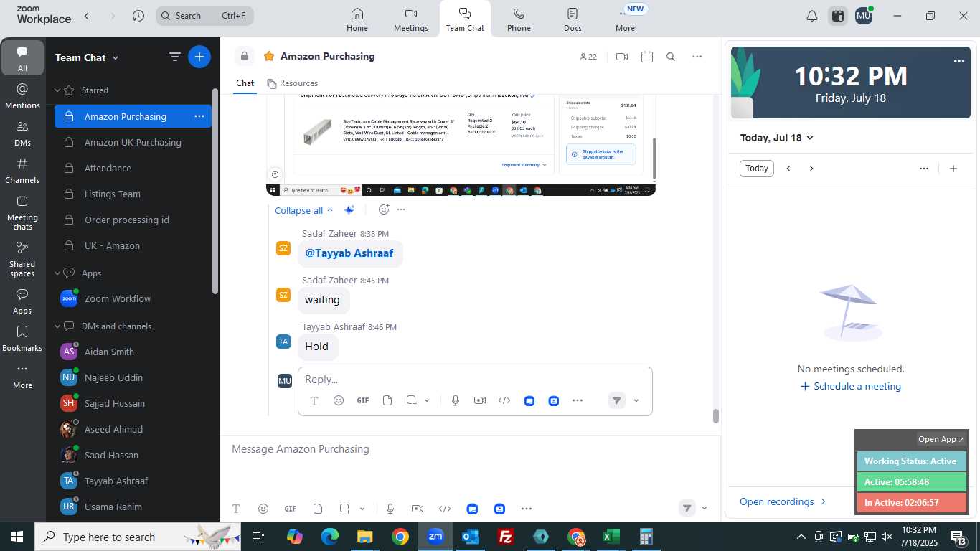Open Bookmarks in the left sidebar
This screenshot has width=980, height=551.
pyautogui.click(x=22, y=339)
